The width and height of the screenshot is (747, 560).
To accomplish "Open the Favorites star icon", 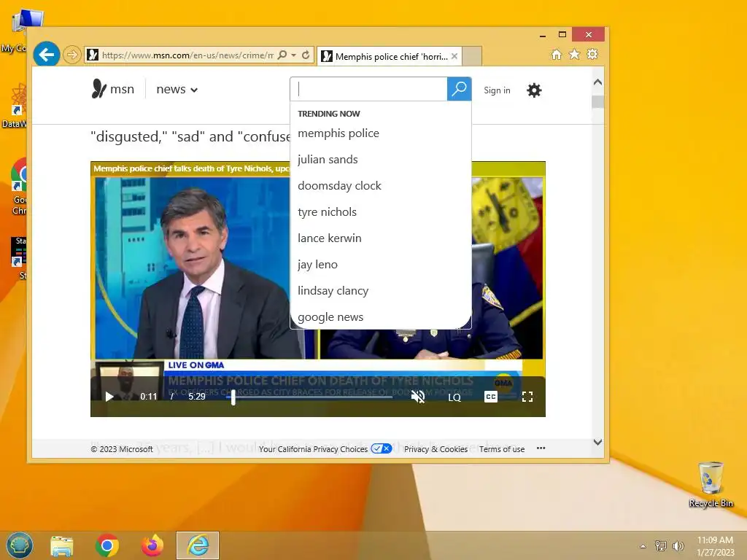I will [575, 54].
